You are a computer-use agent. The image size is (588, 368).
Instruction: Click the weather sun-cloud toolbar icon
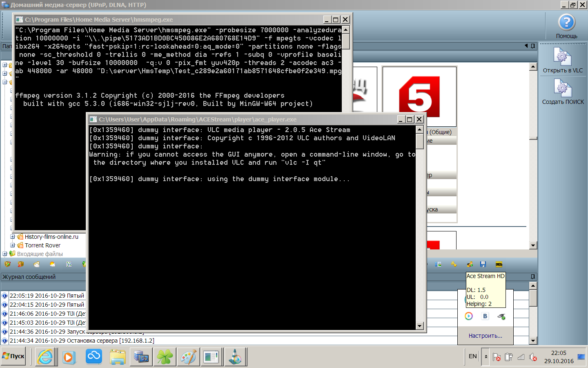coord(52,265)
